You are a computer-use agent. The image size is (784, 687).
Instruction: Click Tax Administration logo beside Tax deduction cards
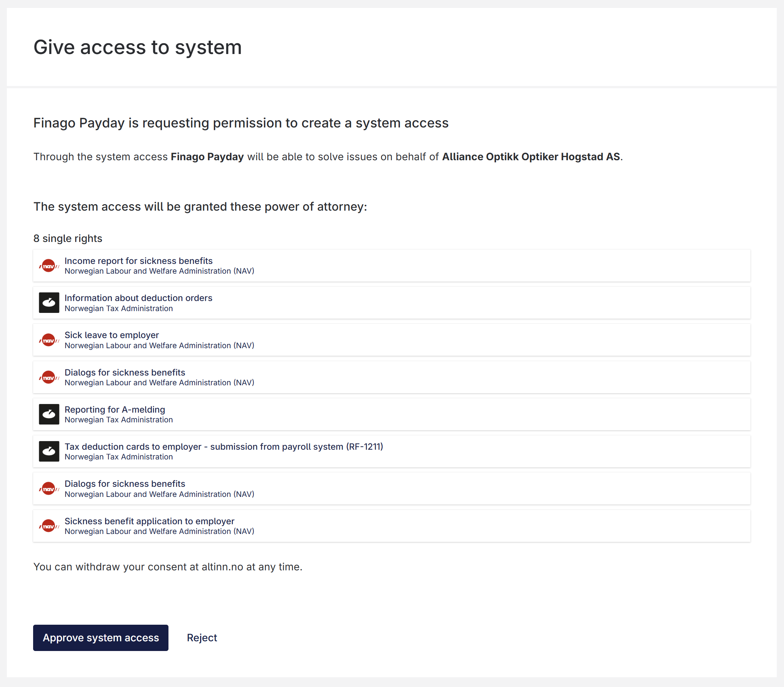(x=49, y=451)
